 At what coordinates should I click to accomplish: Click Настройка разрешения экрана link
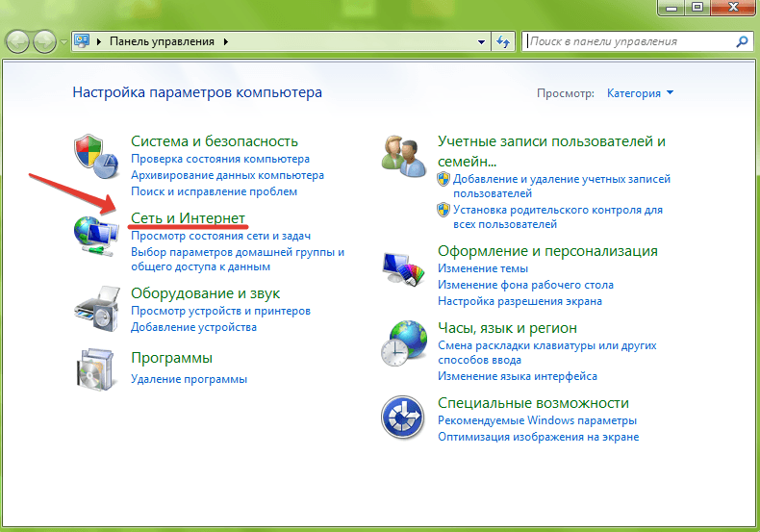[x=519, y=301]
